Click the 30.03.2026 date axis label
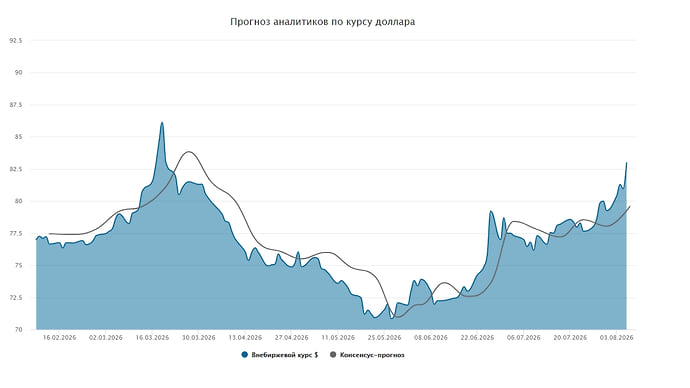 pos(198,338)
